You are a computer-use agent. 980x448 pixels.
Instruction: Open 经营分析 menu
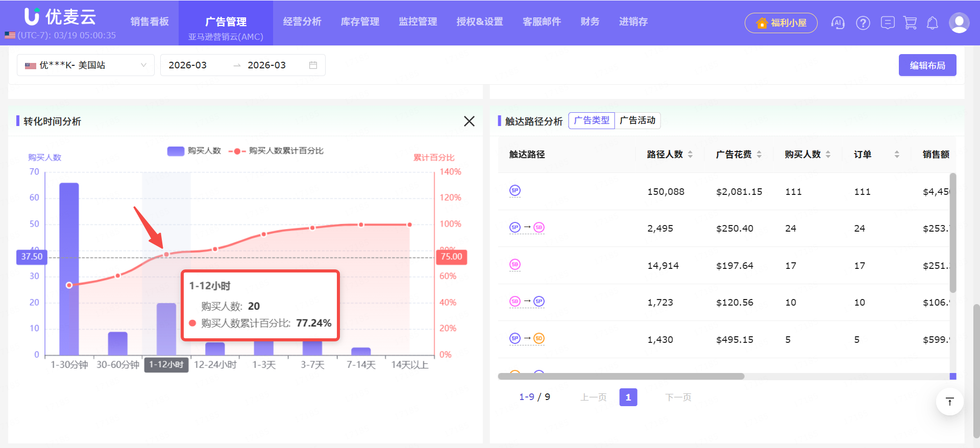pyautogui.click(x=302, y=21)
